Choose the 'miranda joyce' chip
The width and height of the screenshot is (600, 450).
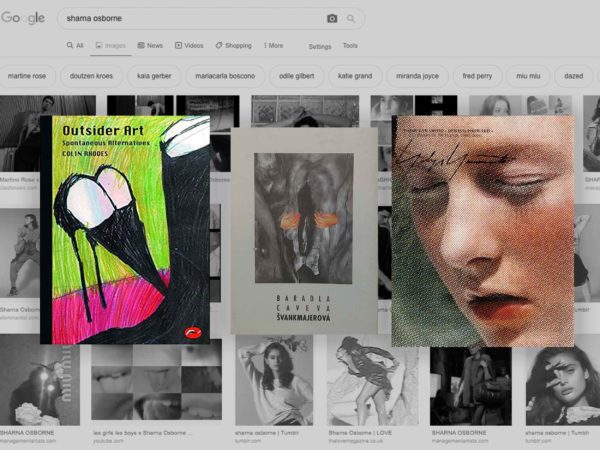(x=417, y=76)
